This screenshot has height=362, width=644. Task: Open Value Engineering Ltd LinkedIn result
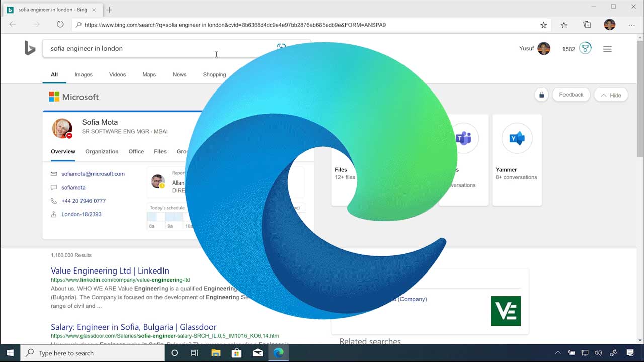coord(110,270)
